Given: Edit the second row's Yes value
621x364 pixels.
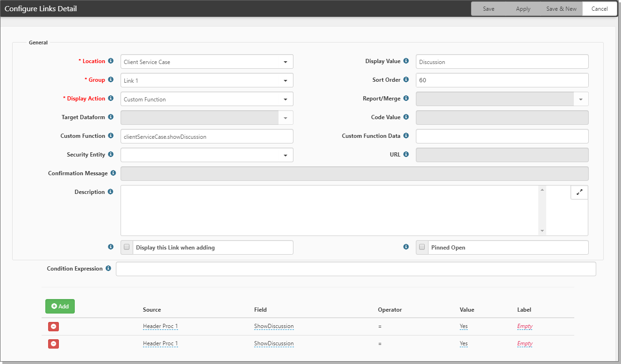Looking at the screenshot, I should [464, 344].
